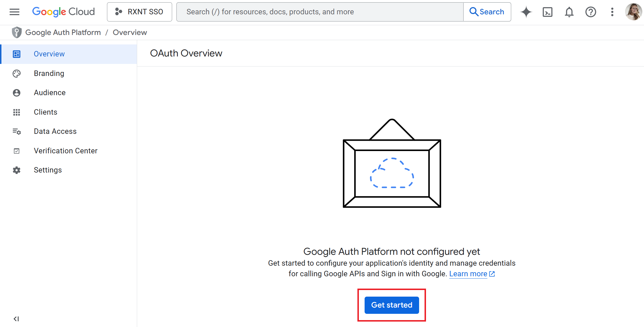644x327 pixels.
Task: Click the Search button in the top bar
Action: 487,12
